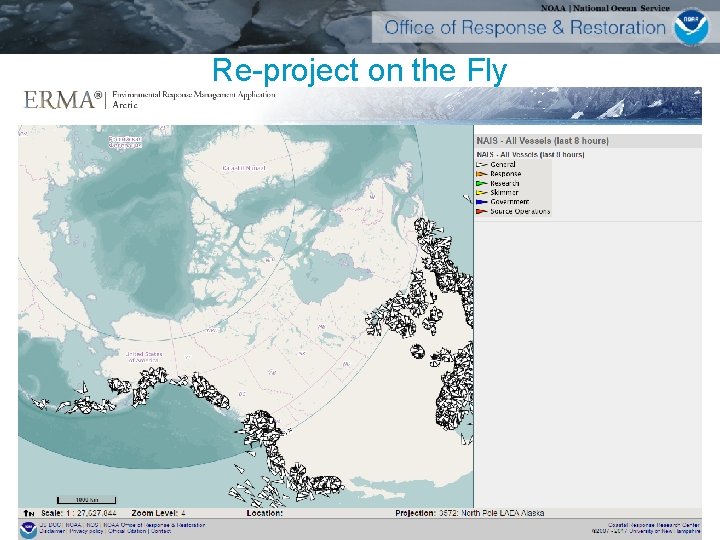
Task: Click the NOAA logo in the footer
Action: (28, 529)
